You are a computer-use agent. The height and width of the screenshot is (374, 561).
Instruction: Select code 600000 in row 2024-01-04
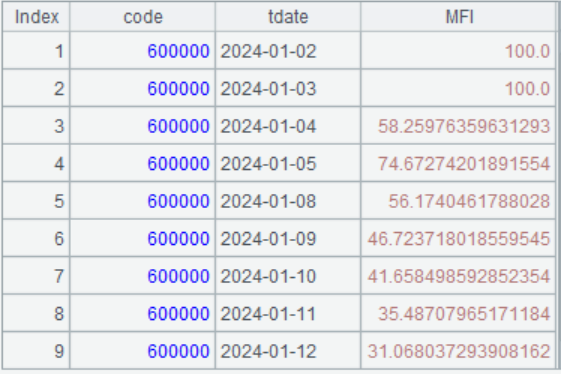pyautogui.click(x=143, y=126)
